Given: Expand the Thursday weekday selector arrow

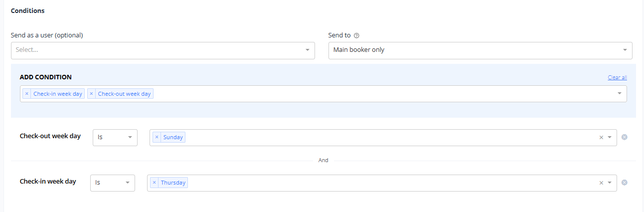Looking at the screenshot, I should [x=610, y=183].
